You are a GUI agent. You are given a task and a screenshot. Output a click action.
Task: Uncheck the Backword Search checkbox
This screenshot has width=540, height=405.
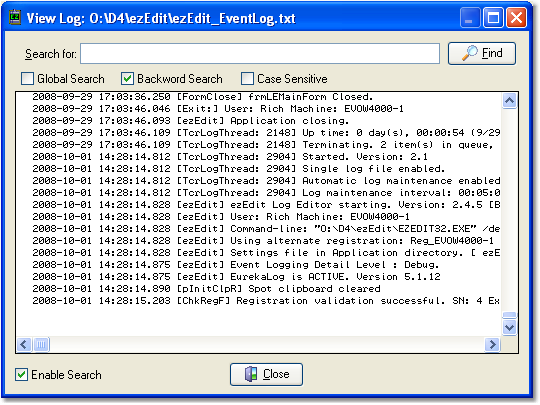(x=127, y=79)
